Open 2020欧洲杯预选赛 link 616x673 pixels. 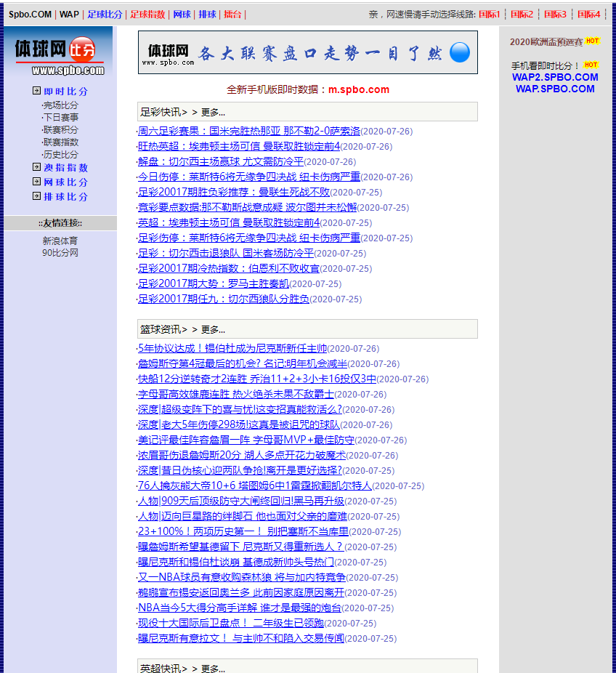point(546,41)
